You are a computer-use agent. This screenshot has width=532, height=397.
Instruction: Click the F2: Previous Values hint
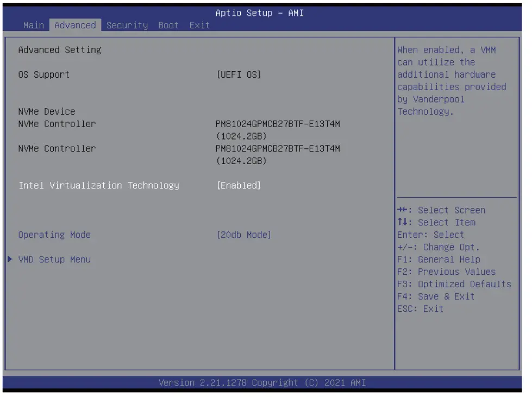click(x=447, y=272)
